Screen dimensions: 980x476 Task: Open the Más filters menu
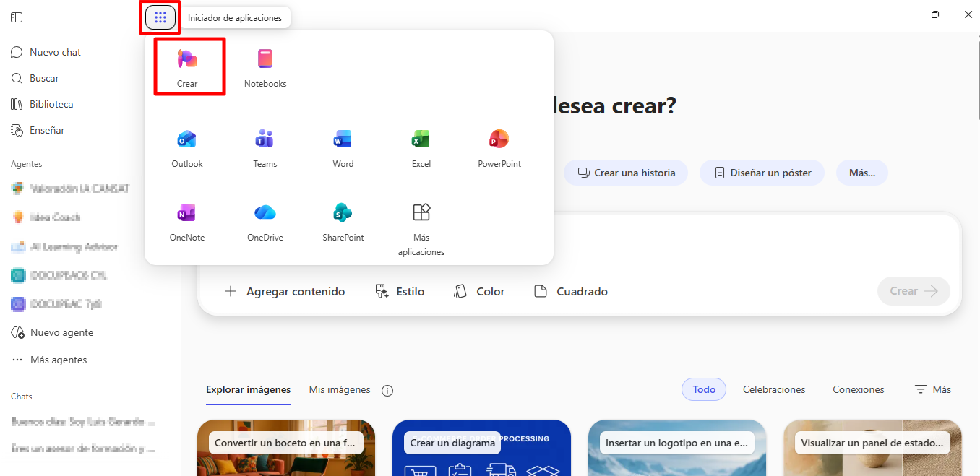click(933, 389)
